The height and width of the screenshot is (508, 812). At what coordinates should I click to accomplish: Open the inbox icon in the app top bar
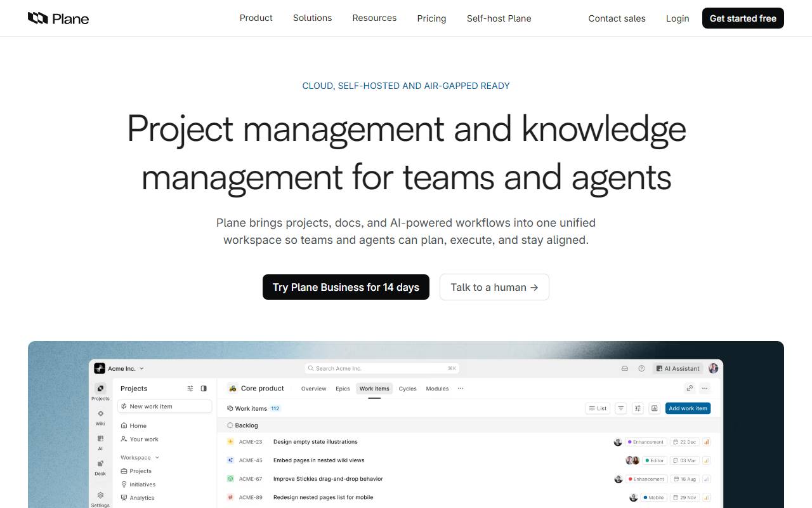click(x=625, y=368)
